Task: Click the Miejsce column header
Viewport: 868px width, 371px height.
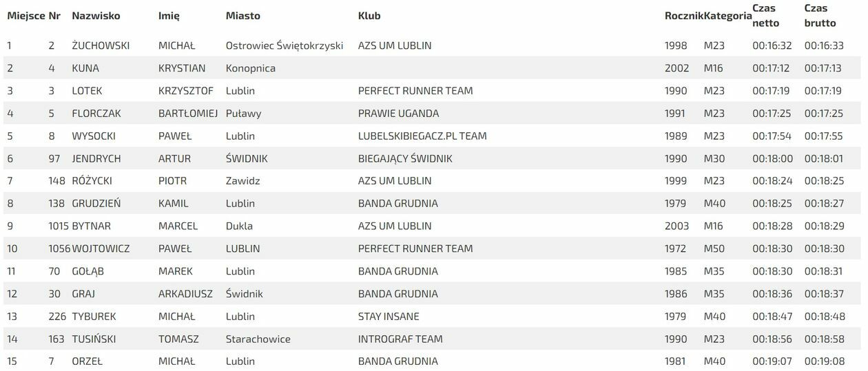Action: coord(25,15)
